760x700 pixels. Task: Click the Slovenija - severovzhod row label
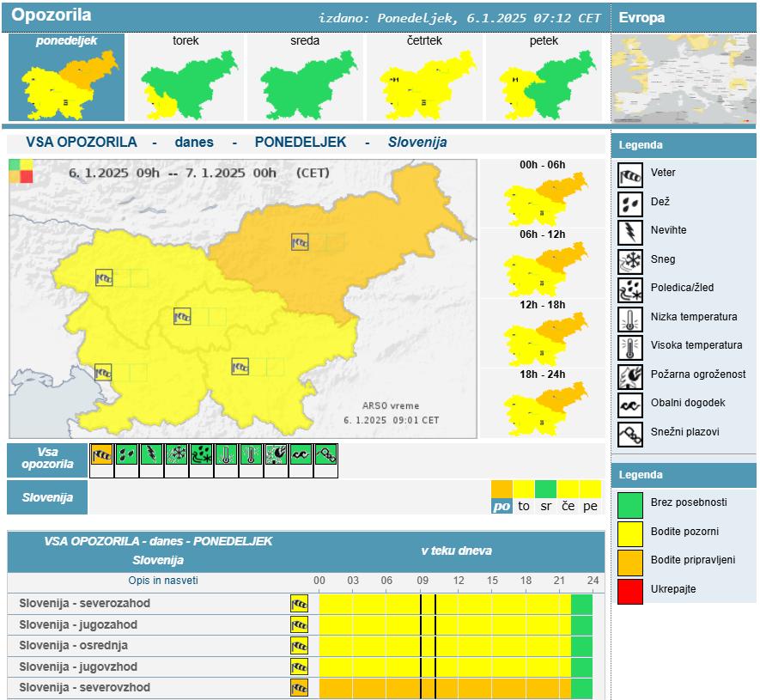[84, 687]
